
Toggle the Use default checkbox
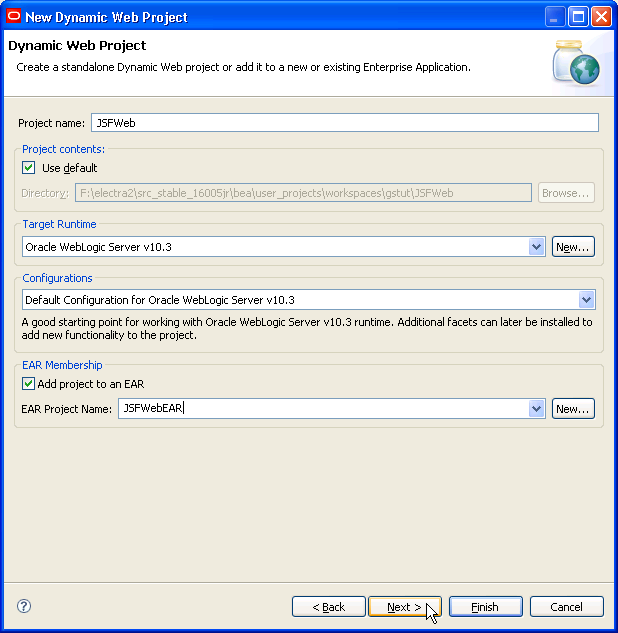(29, 168)
